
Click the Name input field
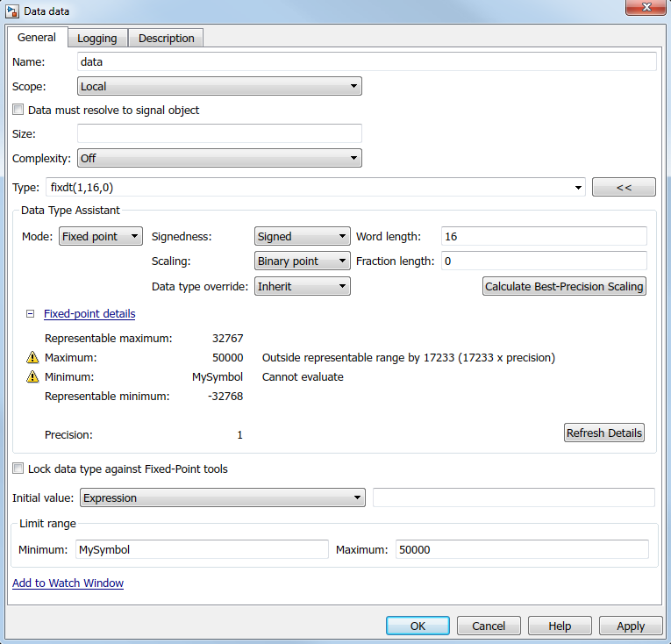pyautogui.click(x=367, y=61)
